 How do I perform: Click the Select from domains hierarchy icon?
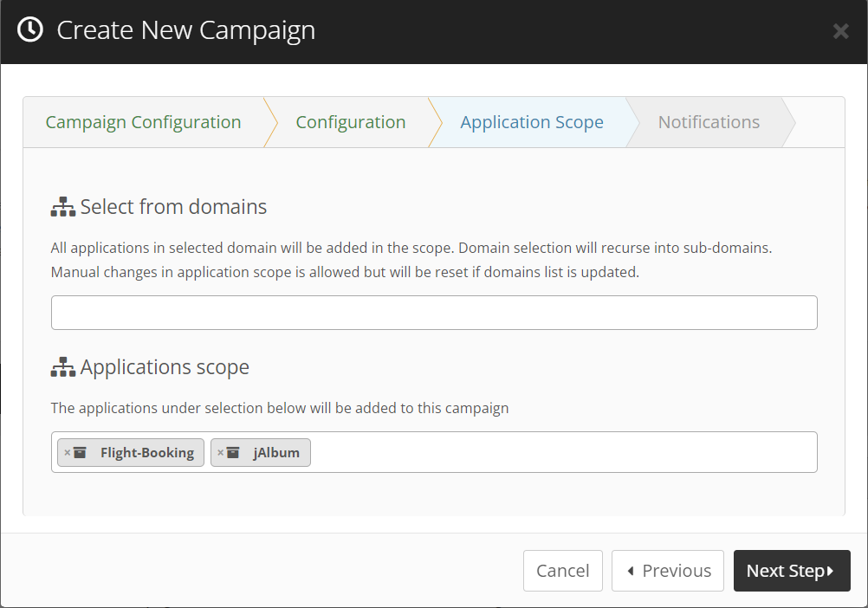pos(63,207)
